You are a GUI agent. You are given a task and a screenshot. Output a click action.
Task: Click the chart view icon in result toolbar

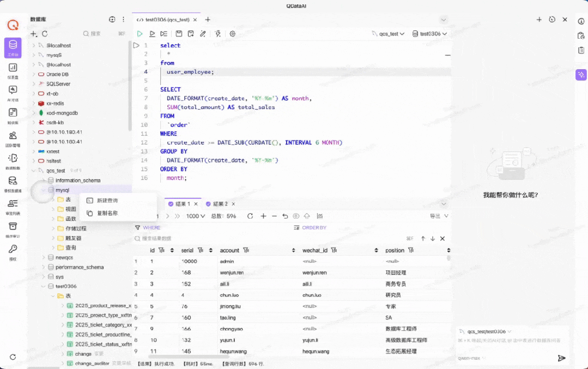click(x=319, y=216)
